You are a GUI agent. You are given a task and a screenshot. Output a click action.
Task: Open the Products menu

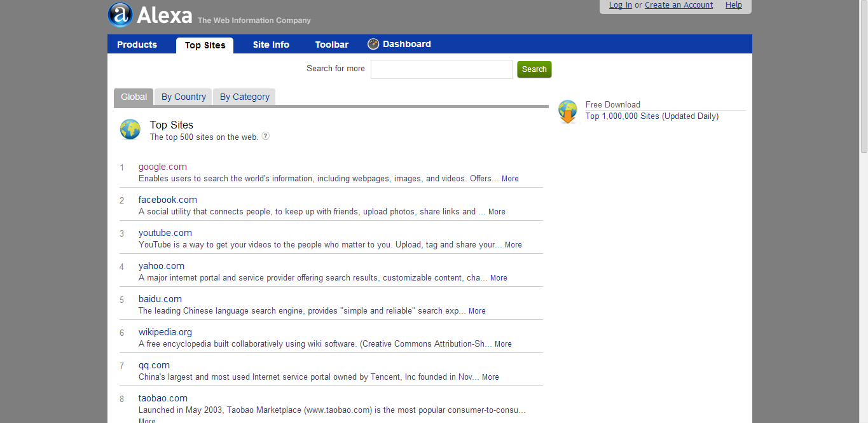(137, 45)
